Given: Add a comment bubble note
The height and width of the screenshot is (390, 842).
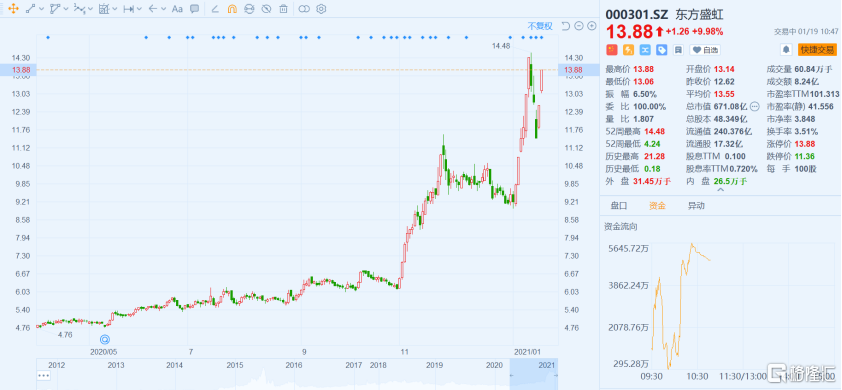Looking at the screenshot, I should pos(194,9).
